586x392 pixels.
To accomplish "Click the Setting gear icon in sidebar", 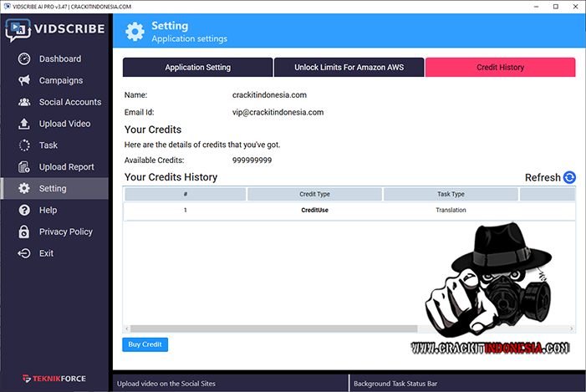I will (24, 188).
